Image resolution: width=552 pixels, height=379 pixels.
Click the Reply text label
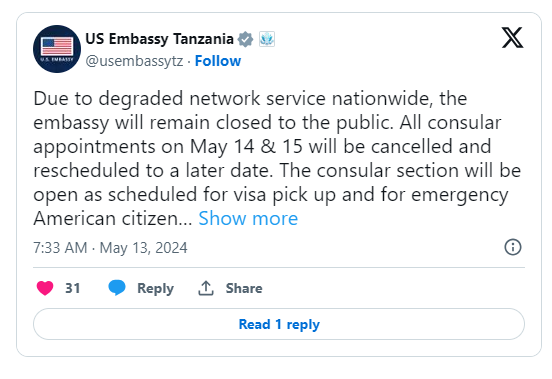point(155,289)
